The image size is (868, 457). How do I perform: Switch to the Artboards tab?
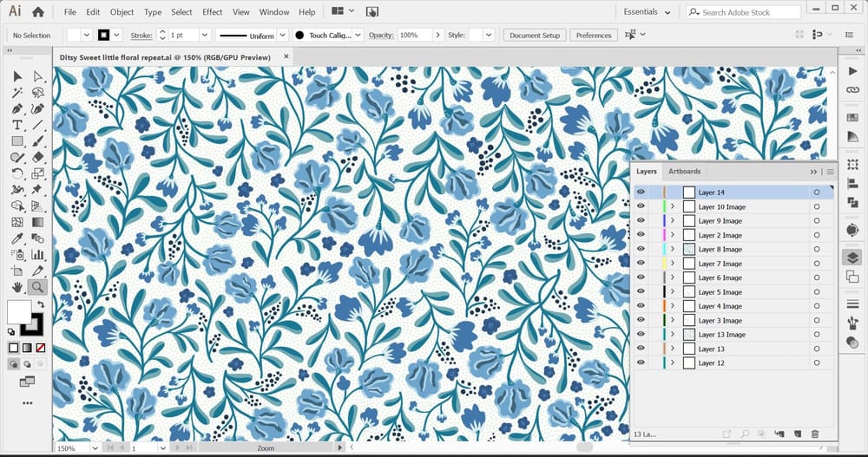pos(684,172)
